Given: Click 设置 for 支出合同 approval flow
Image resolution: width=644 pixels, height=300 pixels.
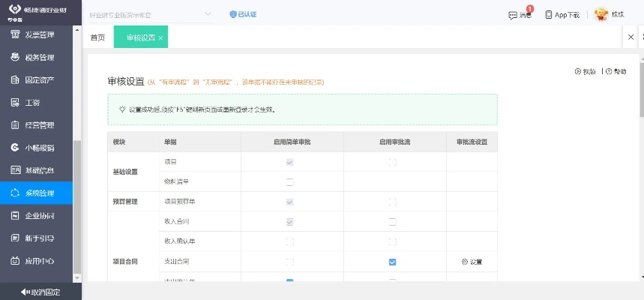Looking at the screenshot, I should click(x=472, y=262).
